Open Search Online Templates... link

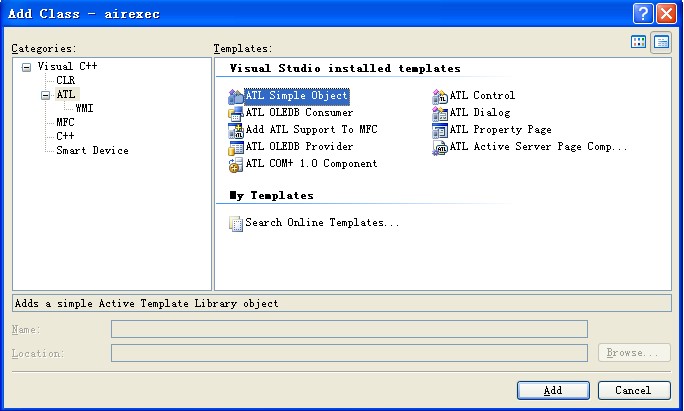322,223
